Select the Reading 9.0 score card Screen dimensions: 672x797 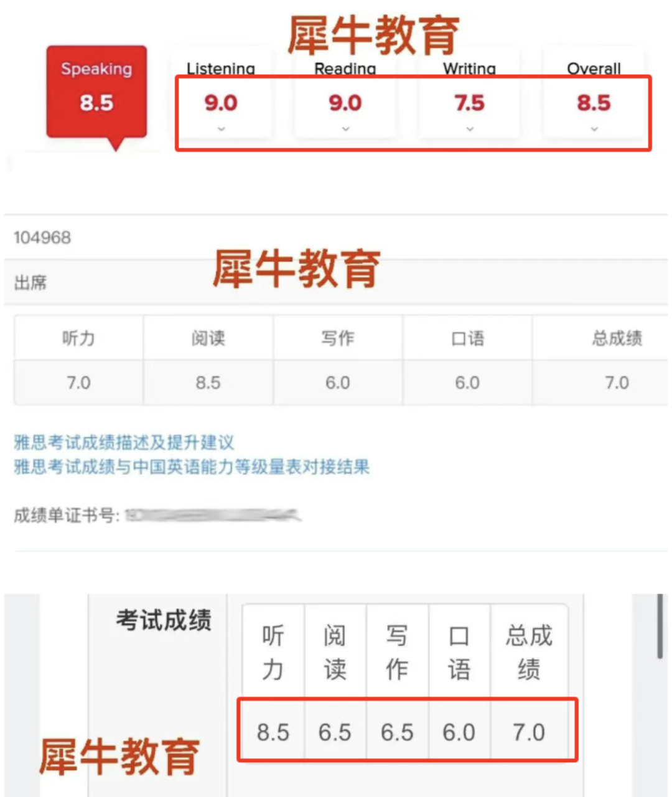(x=345, y=93)
